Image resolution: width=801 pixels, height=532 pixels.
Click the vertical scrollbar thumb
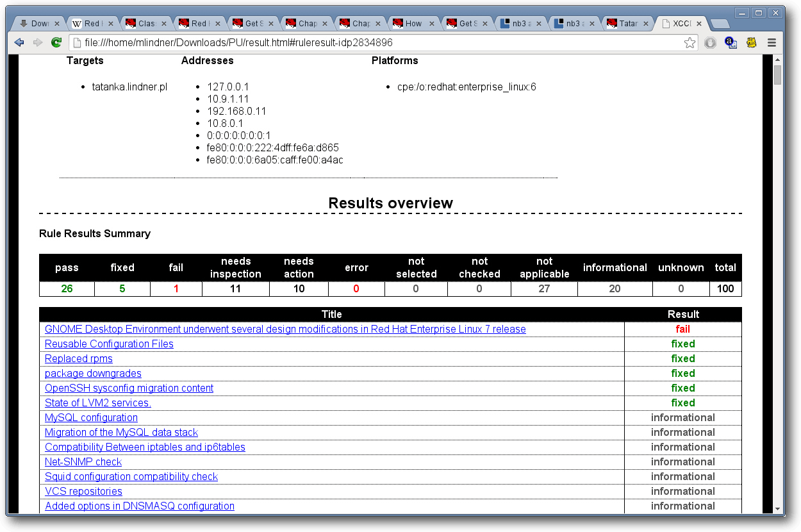(x=778, y=75)
